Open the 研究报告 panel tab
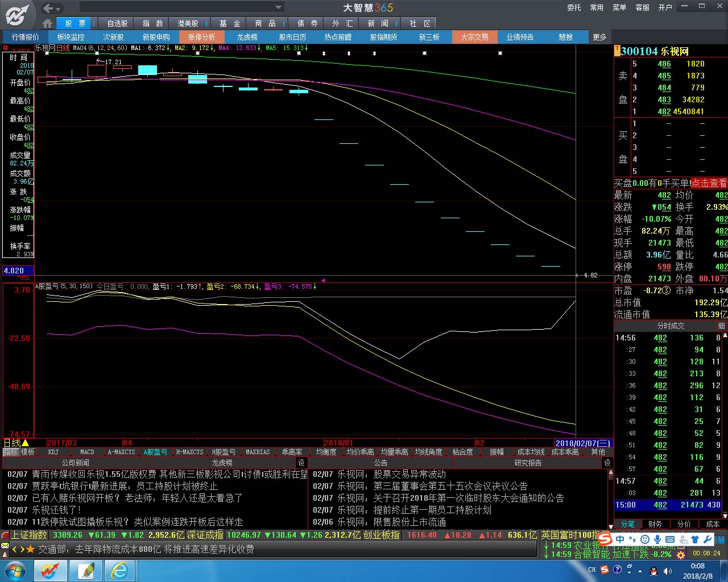This screenshot has height=582, width=728. click(528, 463)
